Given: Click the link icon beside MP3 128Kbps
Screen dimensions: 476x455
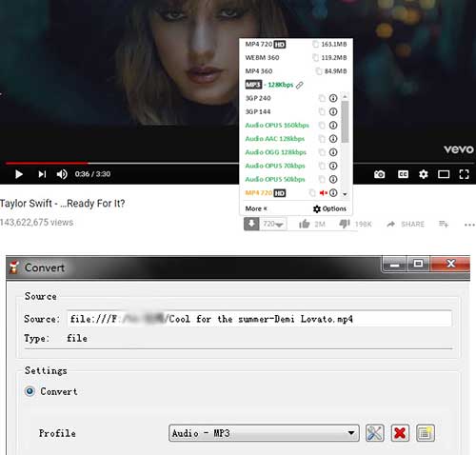Looking at the screenshot, I should pos(300,85).
